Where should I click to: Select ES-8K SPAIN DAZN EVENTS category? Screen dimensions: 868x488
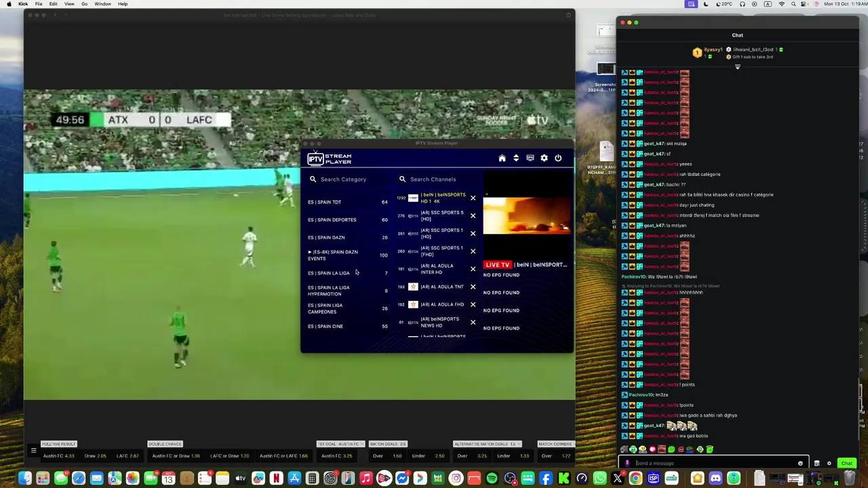[x=348, y=255]
